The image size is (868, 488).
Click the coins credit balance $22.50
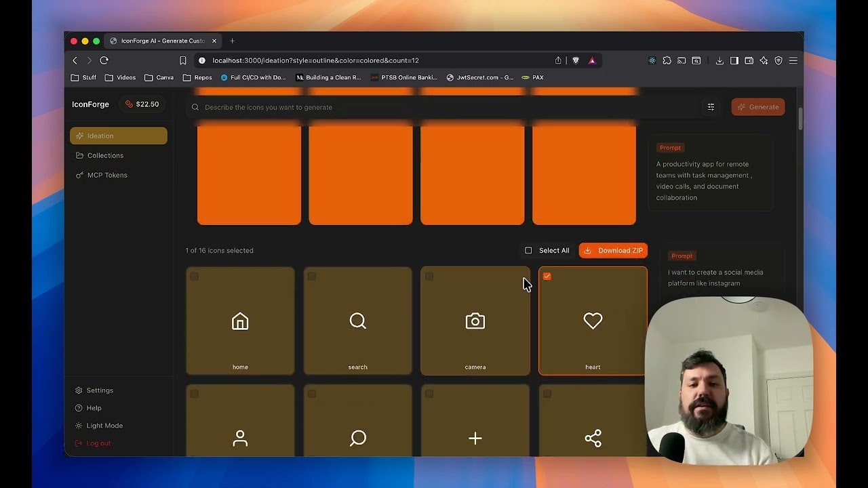click(x=142, y=104)
